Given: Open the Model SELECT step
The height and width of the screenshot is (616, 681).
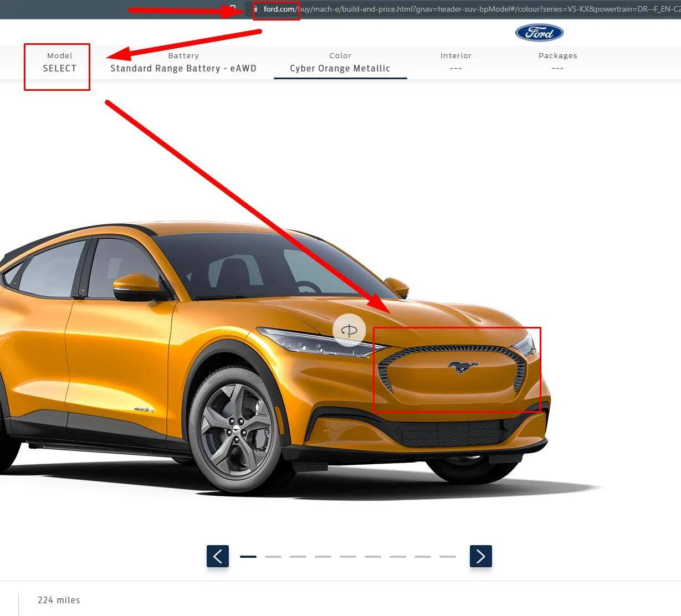Looking at the screenshot, I should 60,63.
